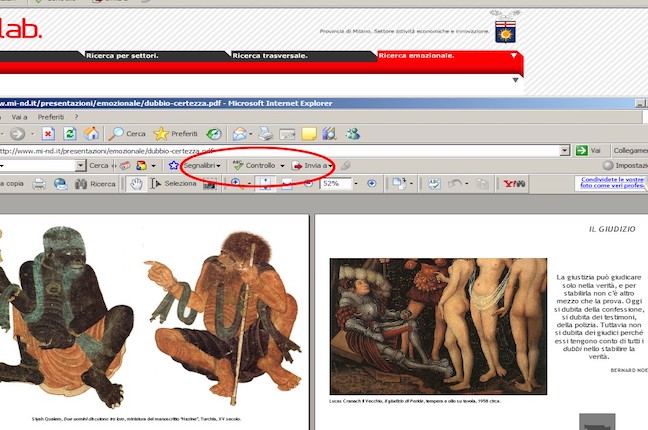
Task: Click the green Vai go button
Action: tap(588, 150)
